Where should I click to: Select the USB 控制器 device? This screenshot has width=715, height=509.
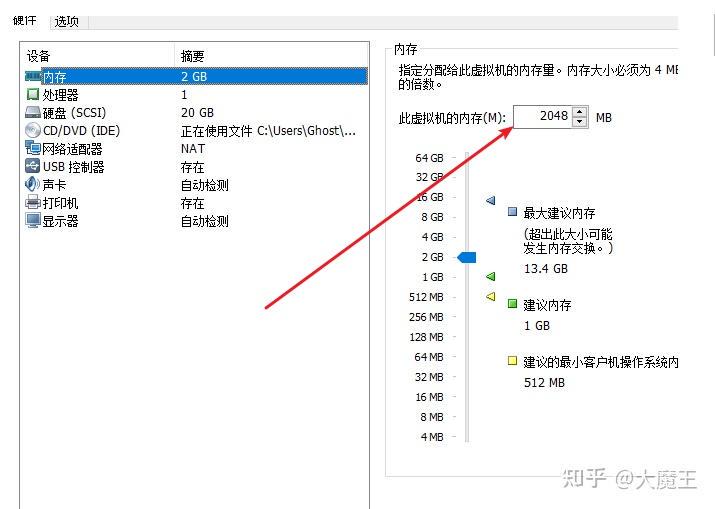click(196, 167)
